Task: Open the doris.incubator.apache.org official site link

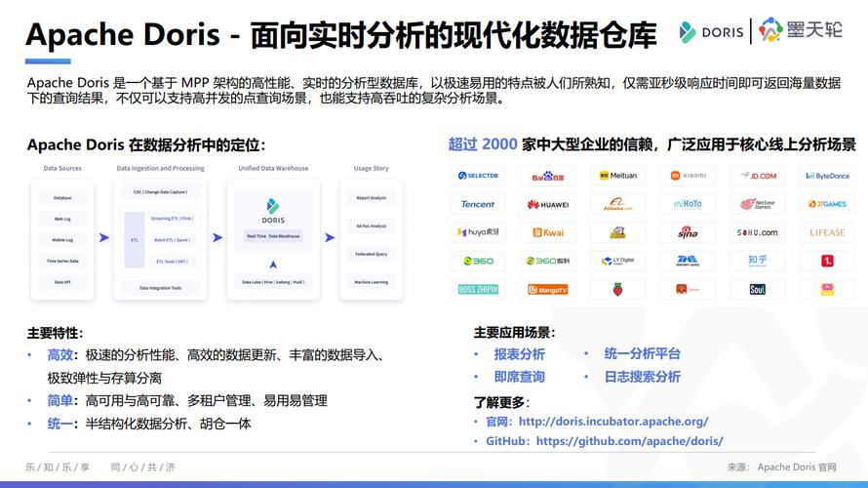Action: coord(613,422)
